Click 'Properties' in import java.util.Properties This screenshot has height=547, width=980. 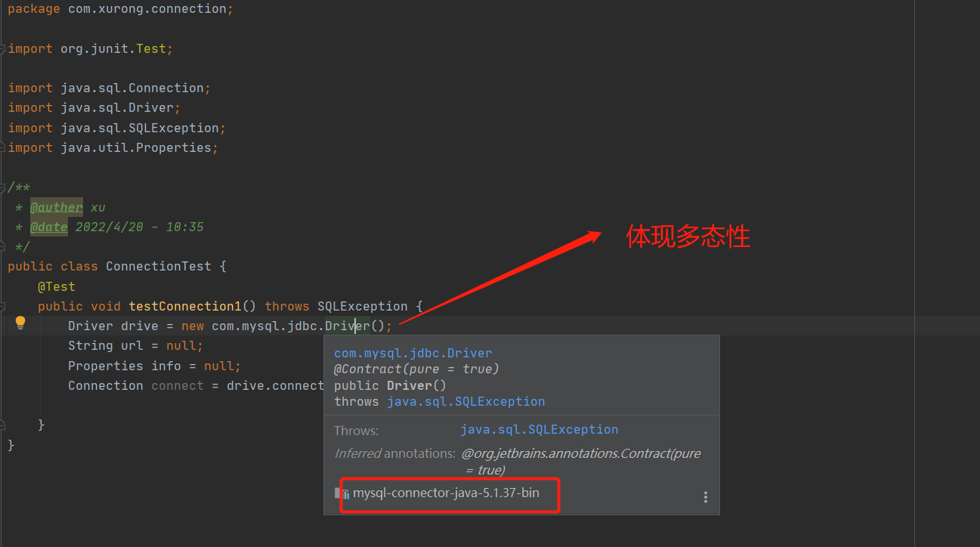coord(174,147)
